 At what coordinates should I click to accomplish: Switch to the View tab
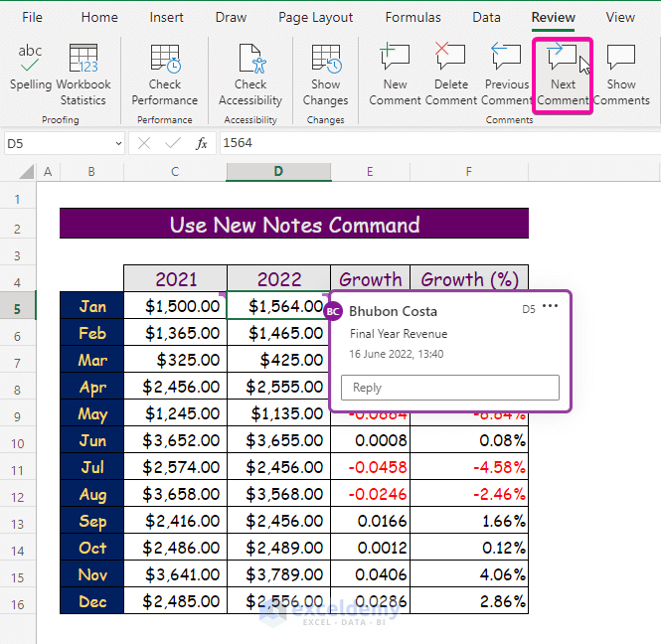[x=620, y=17]
